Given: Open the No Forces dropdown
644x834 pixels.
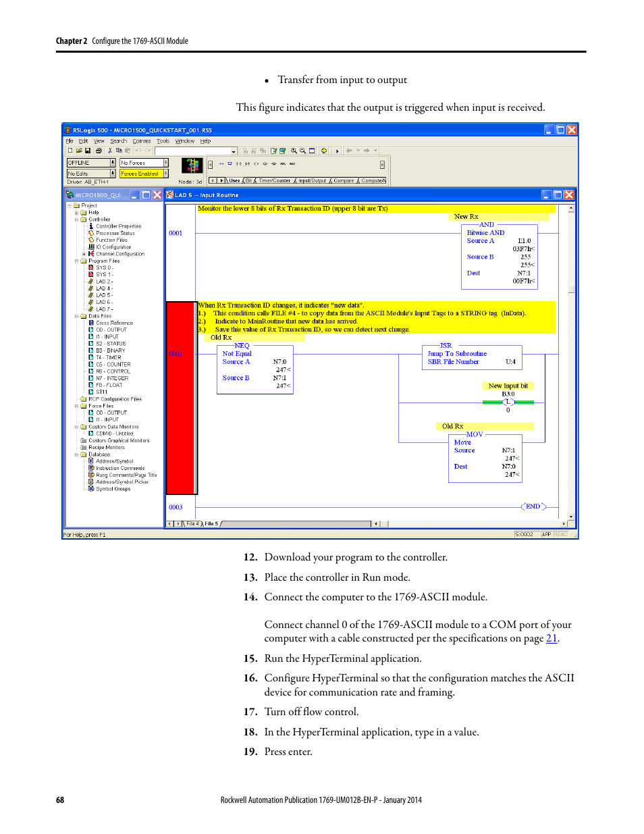Looking at the screenshot, I should point(165,163).
